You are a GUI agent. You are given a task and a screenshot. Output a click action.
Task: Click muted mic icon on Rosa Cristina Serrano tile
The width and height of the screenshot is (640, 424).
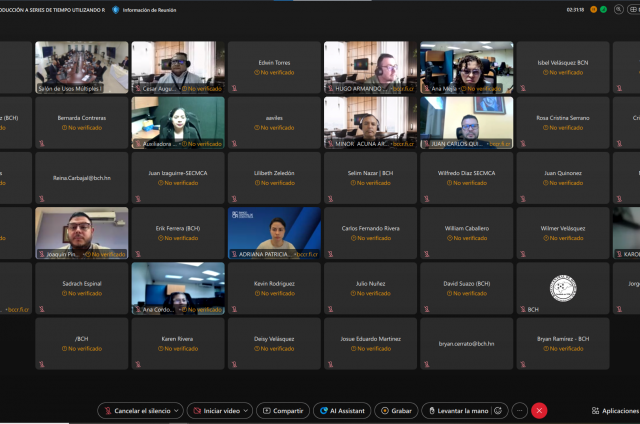point(523,143)
